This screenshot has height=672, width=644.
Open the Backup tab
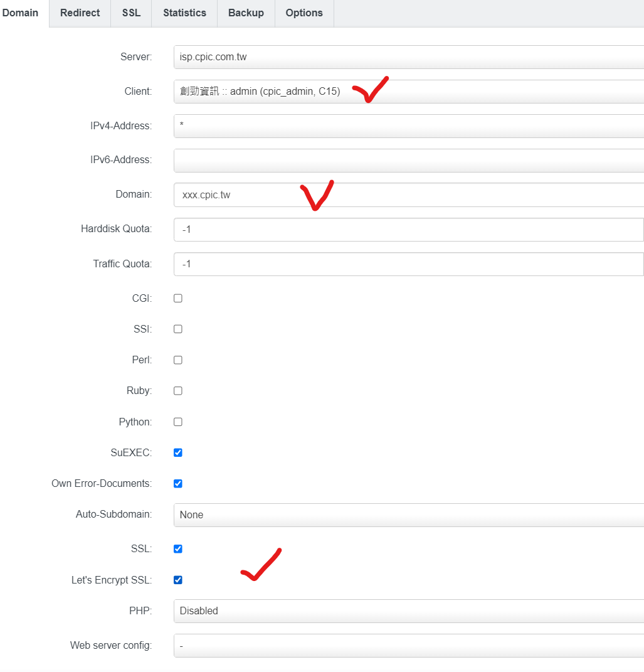[246, 13]
